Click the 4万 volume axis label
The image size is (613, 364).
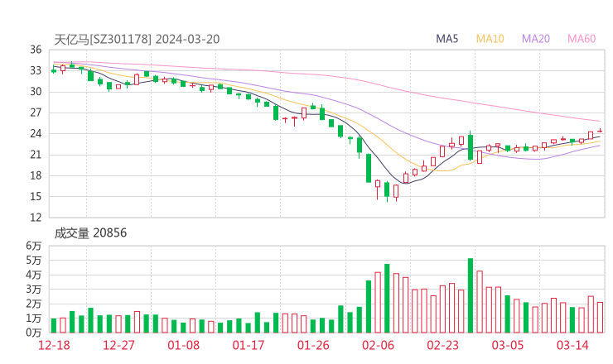(x=34, y=275)
